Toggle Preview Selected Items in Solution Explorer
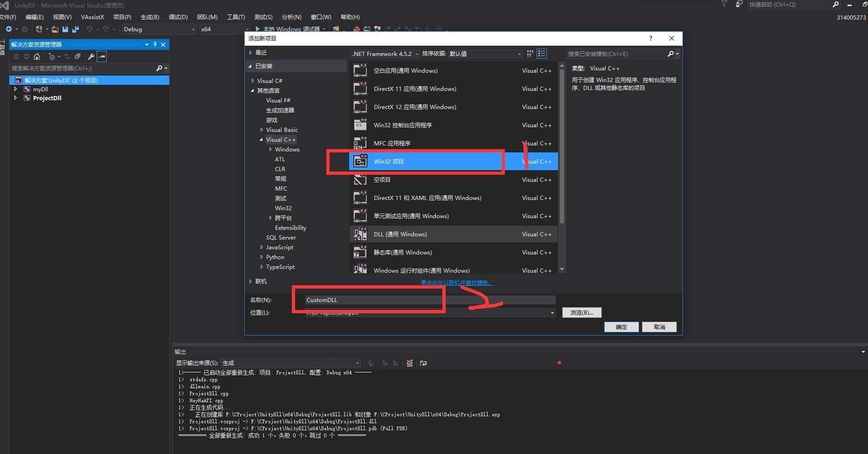 pyautogui.click(x=102, y=56)
